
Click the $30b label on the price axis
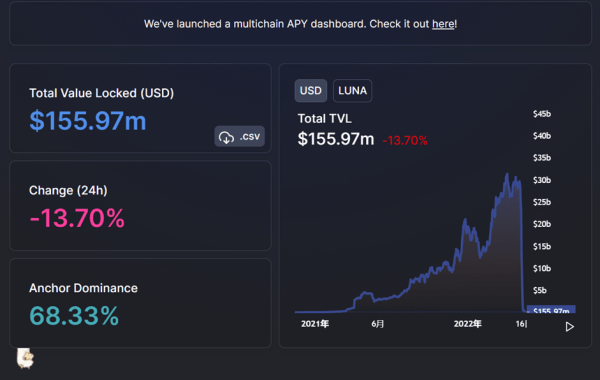tap(542, 180)
